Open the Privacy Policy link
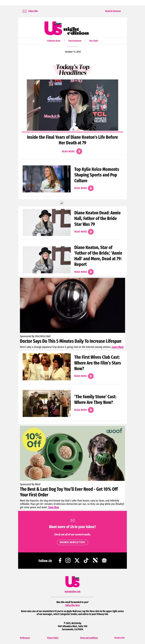 click(53, 638)
